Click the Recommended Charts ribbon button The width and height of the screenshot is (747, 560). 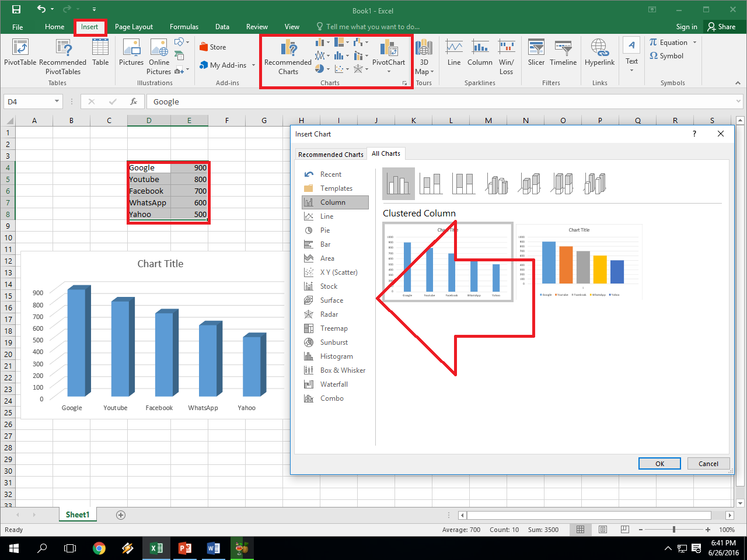pyautogui.click(x=288, y=57)
